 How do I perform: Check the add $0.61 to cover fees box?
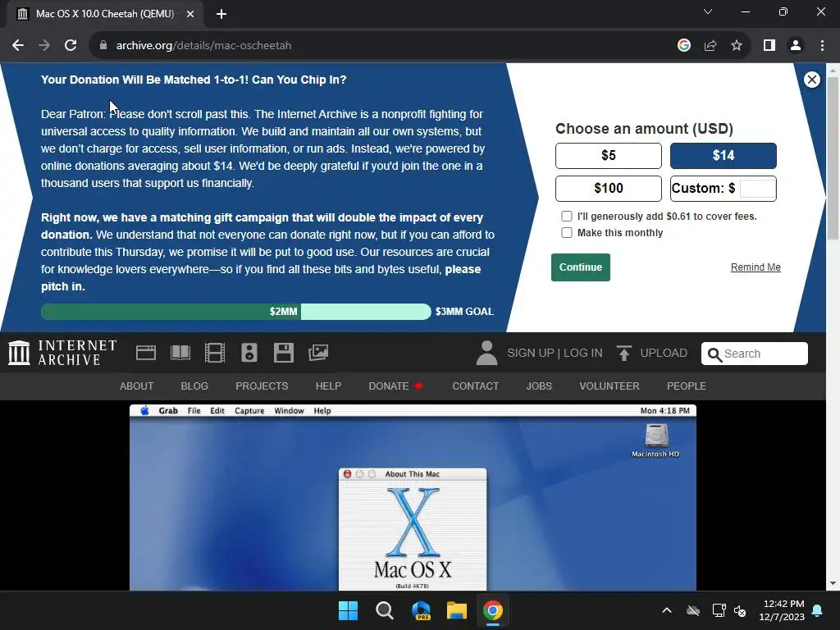(x=566, y=217)
